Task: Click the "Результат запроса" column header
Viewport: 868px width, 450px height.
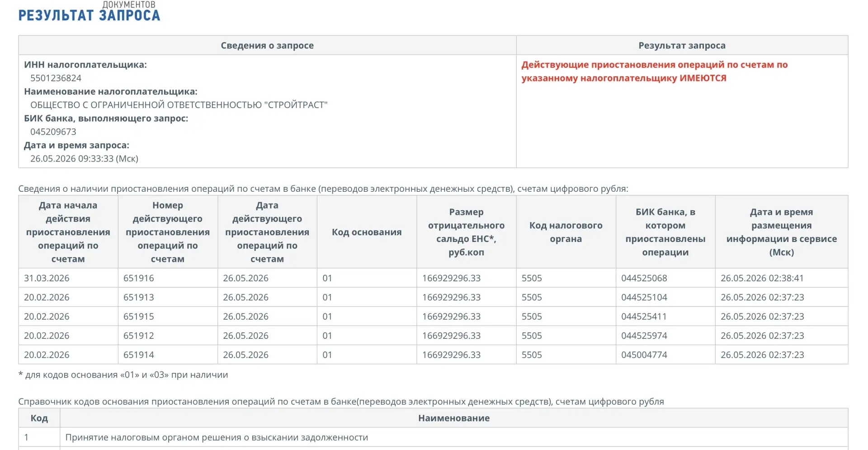Action: tap(682, 45)
